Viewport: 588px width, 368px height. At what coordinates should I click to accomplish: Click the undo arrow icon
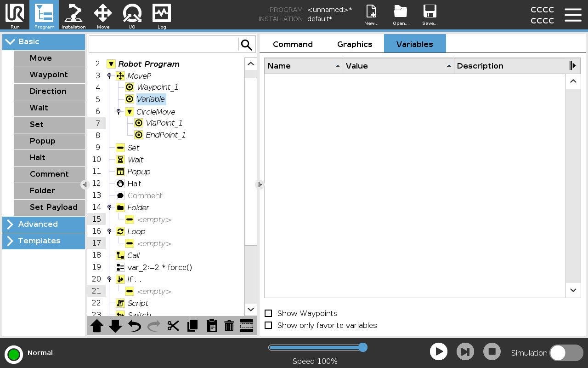coord(135,326)
